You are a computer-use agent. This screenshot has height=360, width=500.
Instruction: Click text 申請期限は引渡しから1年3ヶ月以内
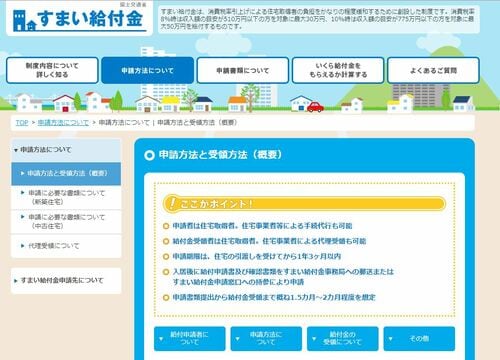point(256,256)
